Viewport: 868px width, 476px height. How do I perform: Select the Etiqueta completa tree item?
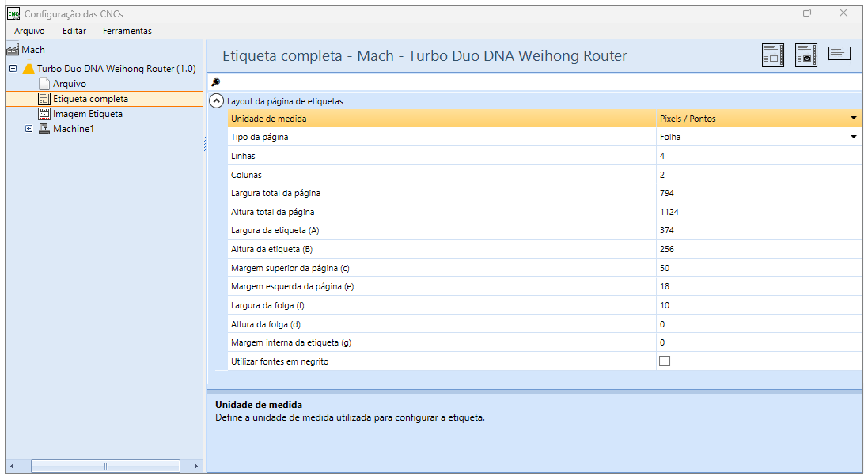point(90,99)
